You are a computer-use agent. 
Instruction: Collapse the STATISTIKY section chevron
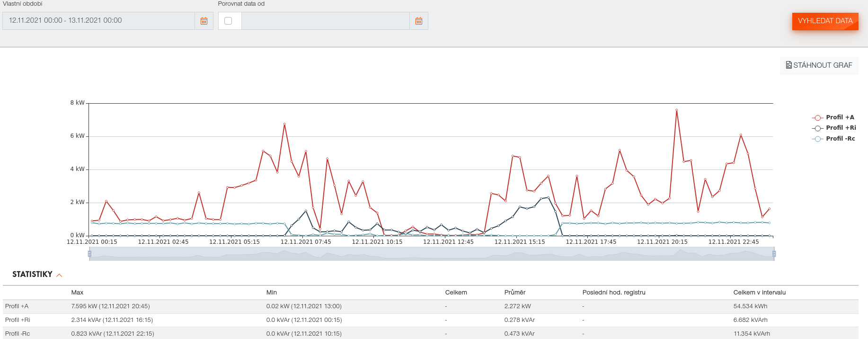point(59,275)
